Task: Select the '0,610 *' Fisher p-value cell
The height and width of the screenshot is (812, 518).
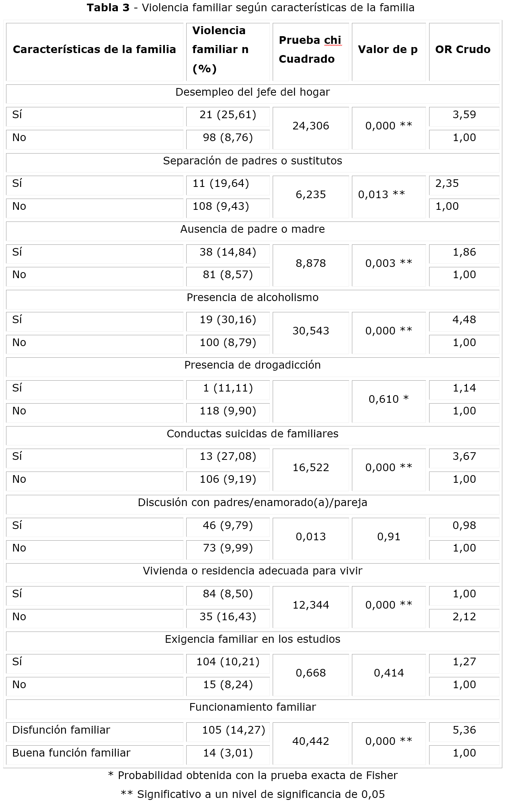Action: [x=388, y=400]
